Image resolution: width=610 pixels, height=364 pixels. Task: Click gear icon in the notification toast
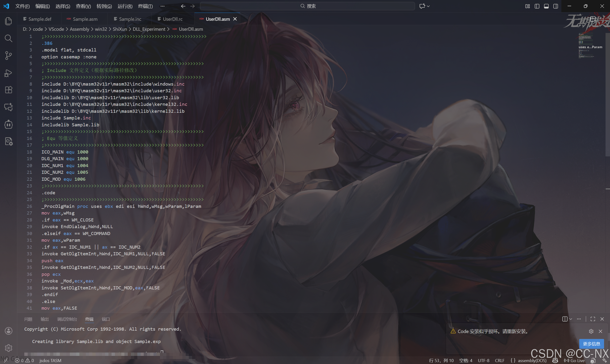(591, 331)
